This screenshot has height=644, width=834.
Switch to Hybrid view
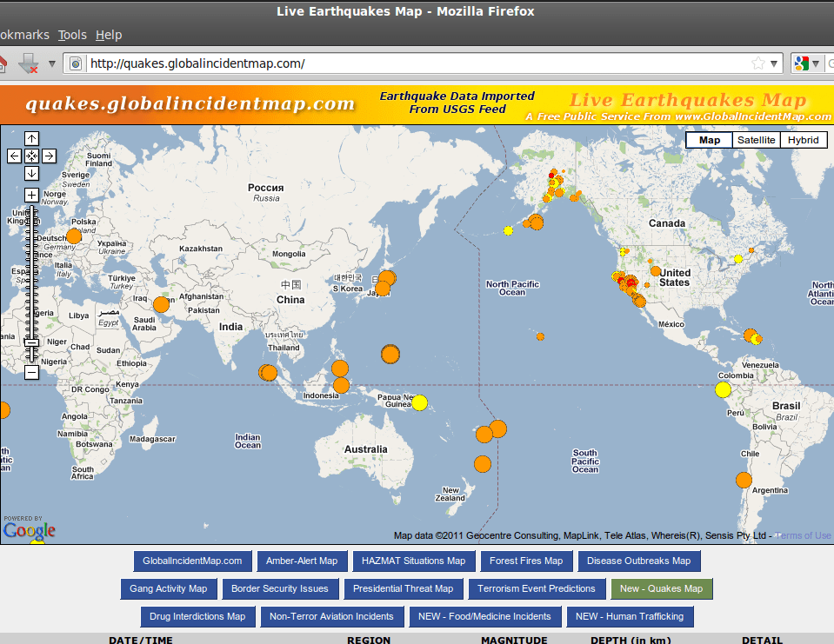click(804, 140)
